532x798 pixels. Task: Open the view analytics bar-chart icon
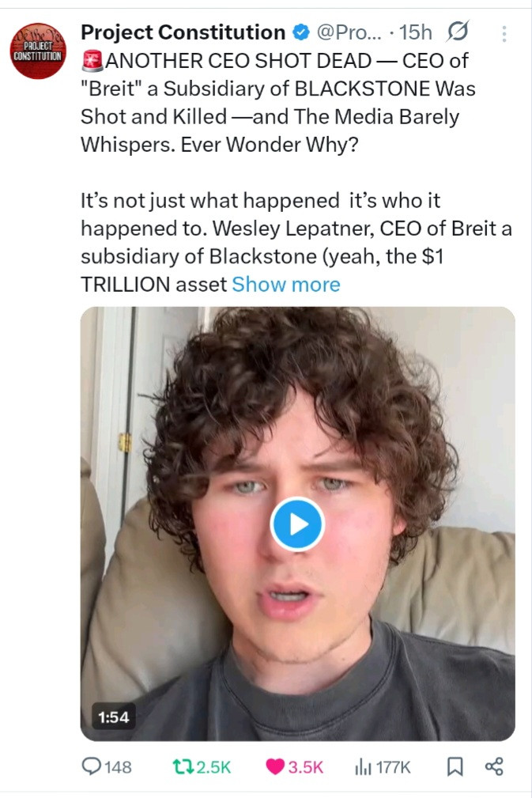tap(364, 766)
